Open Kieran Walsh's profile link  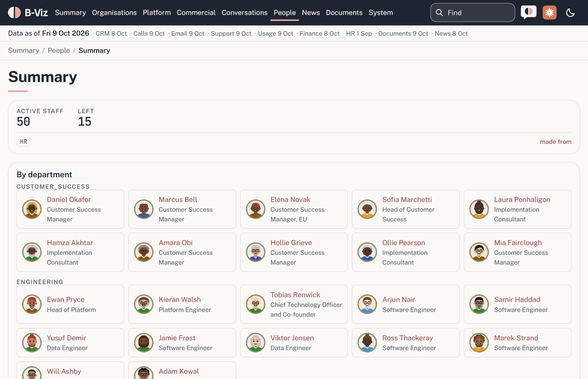[x=180, y=300]
